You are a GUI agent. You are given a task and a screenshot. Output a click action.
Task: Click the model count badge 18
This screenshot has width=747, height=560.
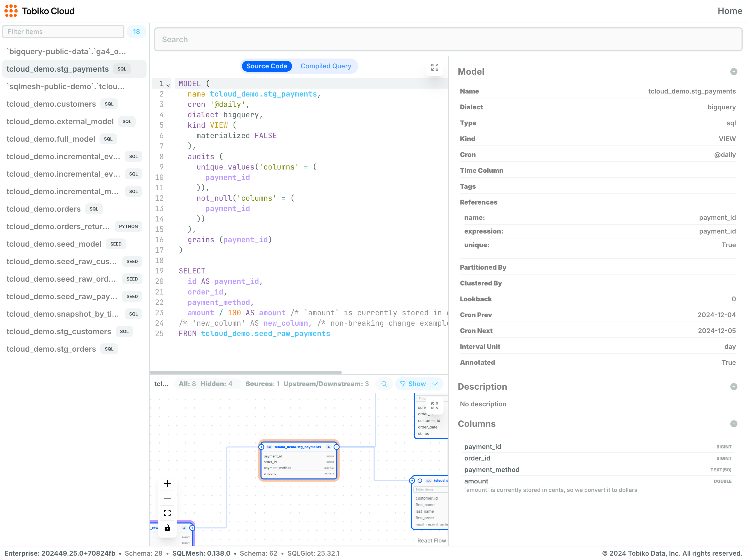pyautogui.click(x=136, y=31)
